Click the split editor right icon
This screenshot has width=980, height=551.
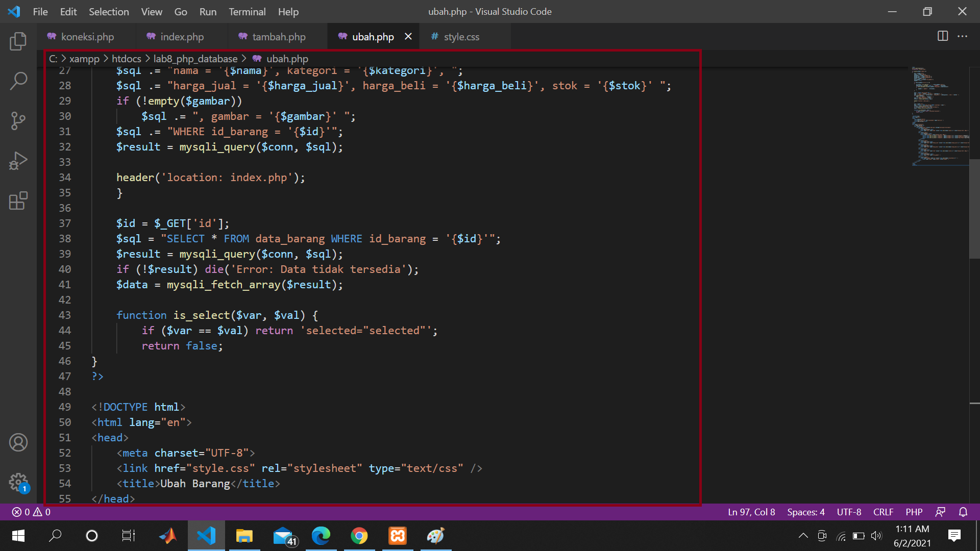(943, 36)
